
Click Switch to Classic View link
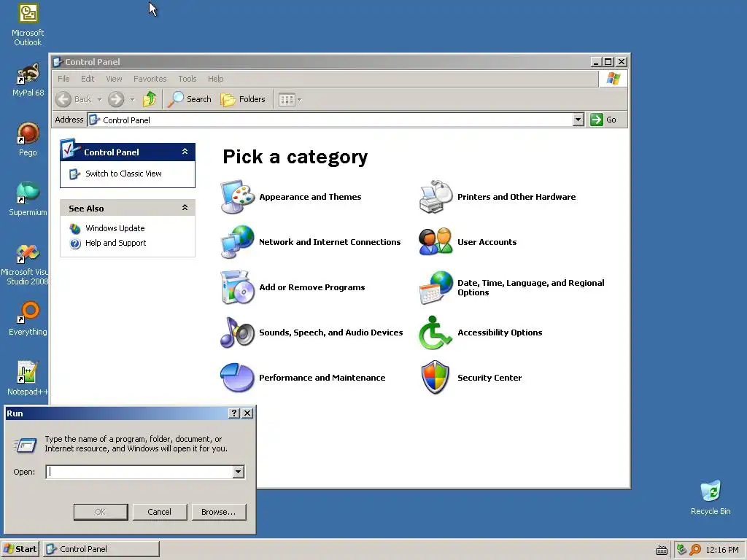[x=123, y=174]
